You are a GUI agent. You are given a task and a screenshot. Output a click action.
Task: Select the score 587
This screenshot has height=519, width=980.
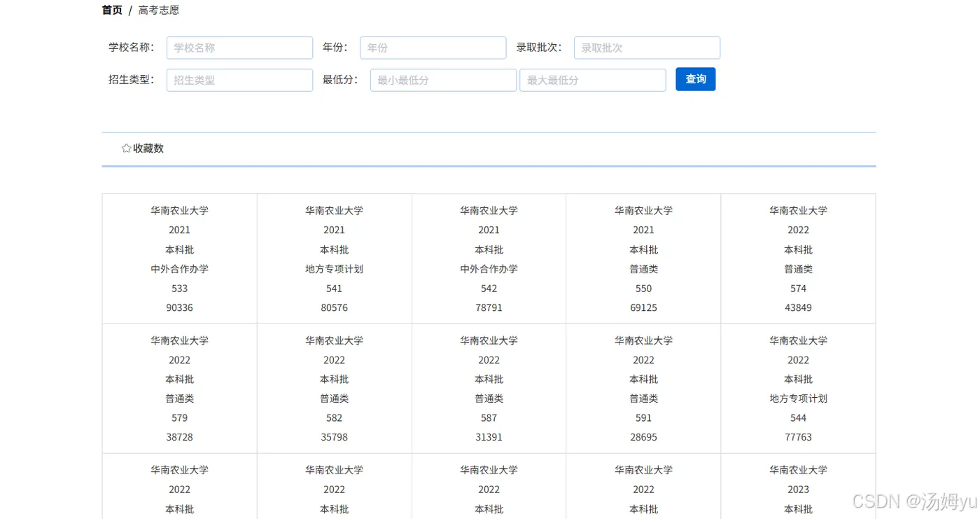pyautogui.click(x=489, y=418)
